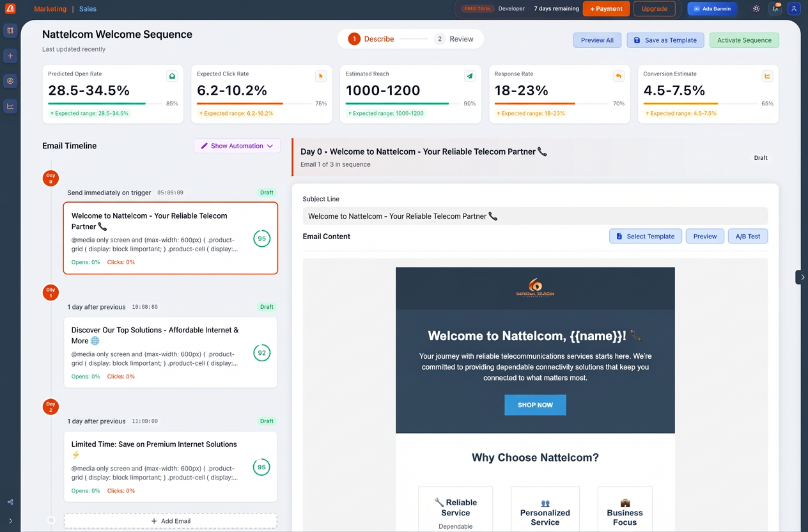Expand the Show Automation dropdown
The height and width of the screenshot is (532, 808).
tap(237, 146)
